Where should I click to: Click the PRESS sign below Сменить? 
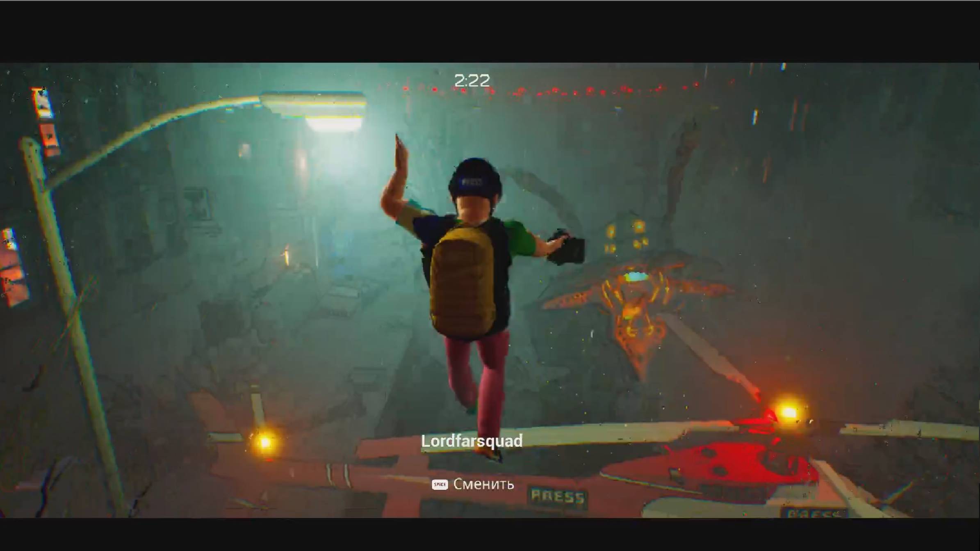click(558, 497)
